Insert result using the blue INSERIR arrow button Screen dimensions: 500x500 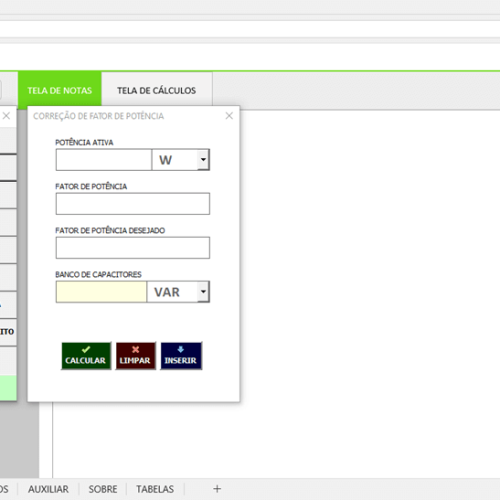[x=181, y=356]
